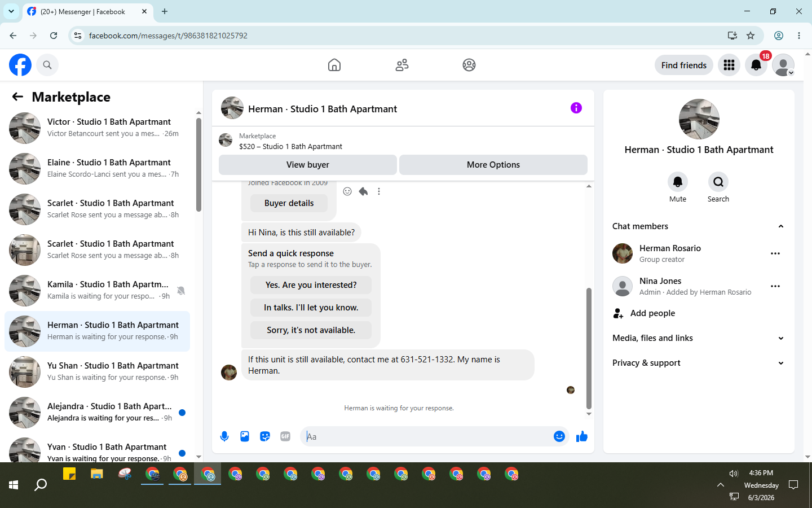This screenshot has width=812, height=508.
Task: Open the account profile avatar menu
Action: click(783, 65)
